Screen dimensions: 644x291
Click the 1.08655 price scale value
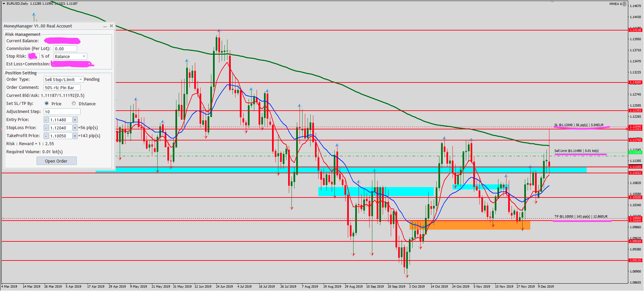pyautogui.click(x=636, y=283)
